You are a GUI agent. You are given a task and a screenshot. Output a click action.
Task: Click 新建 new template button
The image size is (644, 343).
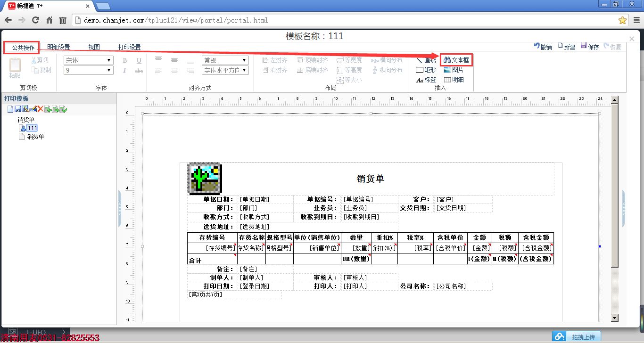click(x=566, y=47)
